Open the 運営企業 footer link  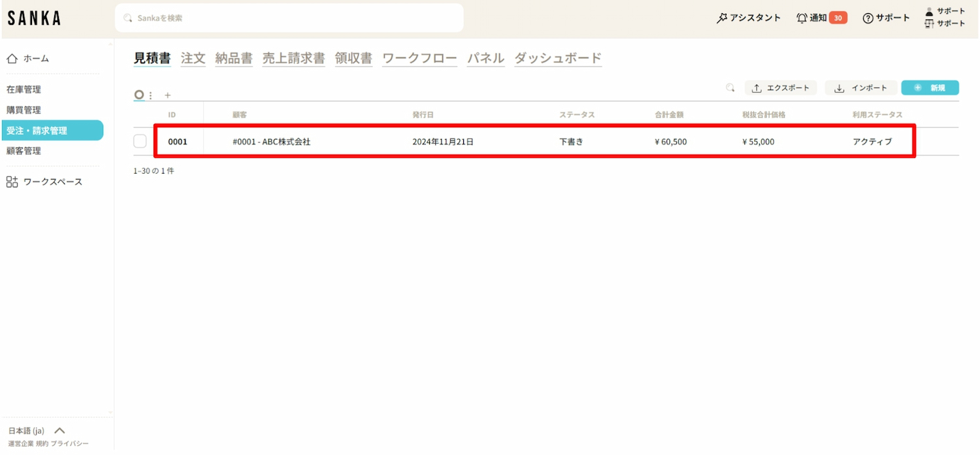(21, 444)
